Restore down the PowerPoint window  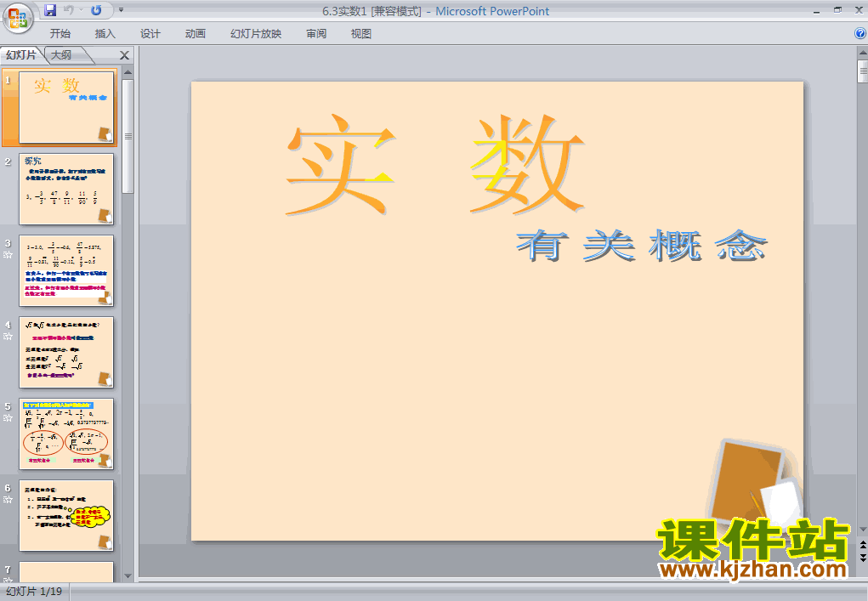pyautogui.click(x=837, y=10)
